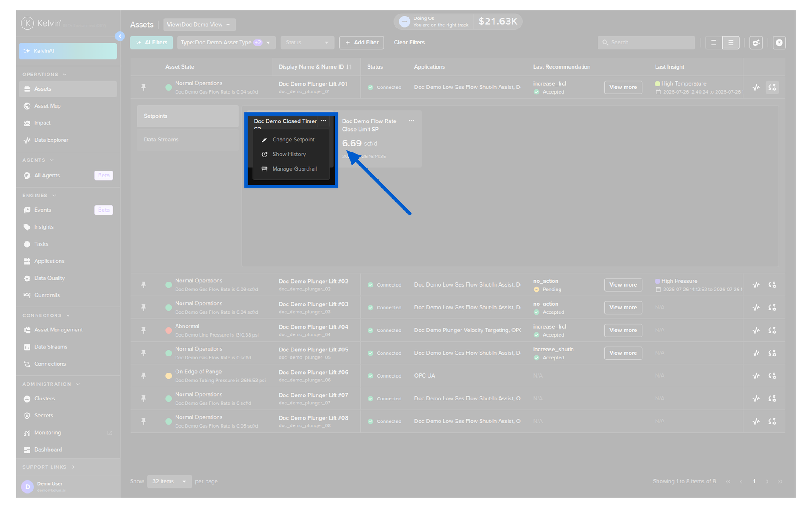Toggle pin for Plunger Lift #04

tap(143, 330)
